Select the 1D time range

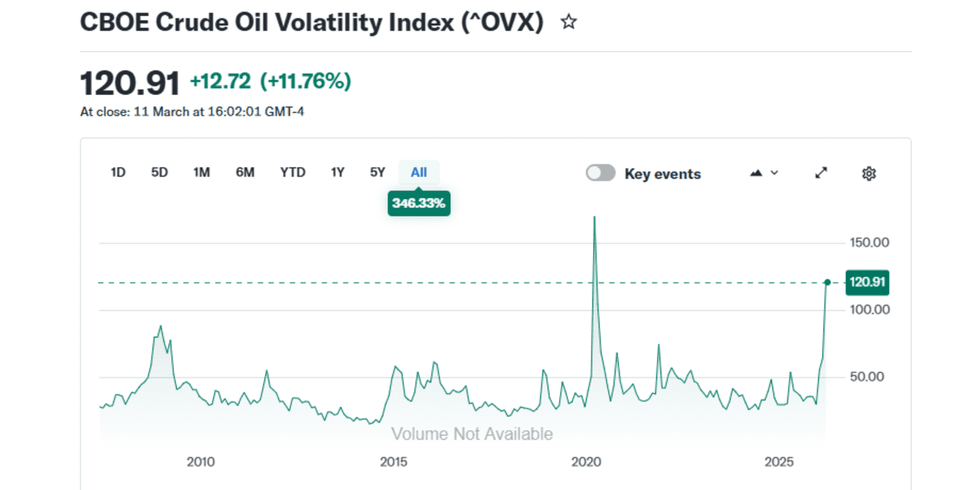click(118, 172)
